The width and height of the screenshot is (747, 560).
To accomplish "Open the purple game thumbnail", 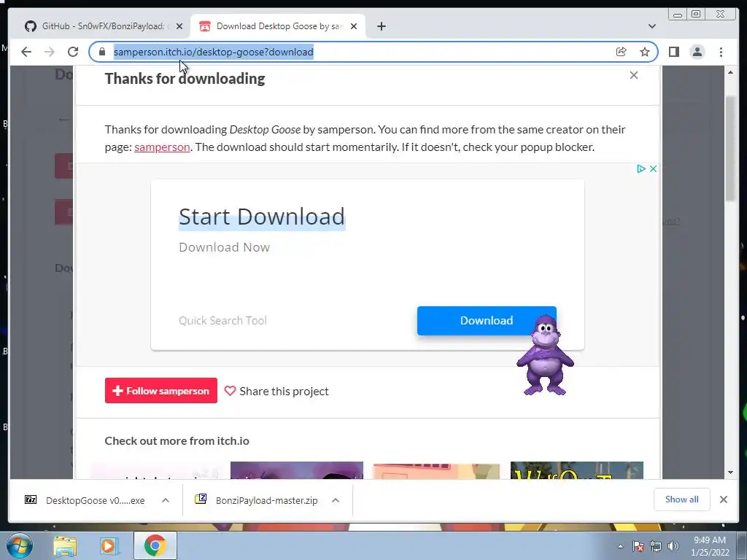I will (x=297, y=470).
